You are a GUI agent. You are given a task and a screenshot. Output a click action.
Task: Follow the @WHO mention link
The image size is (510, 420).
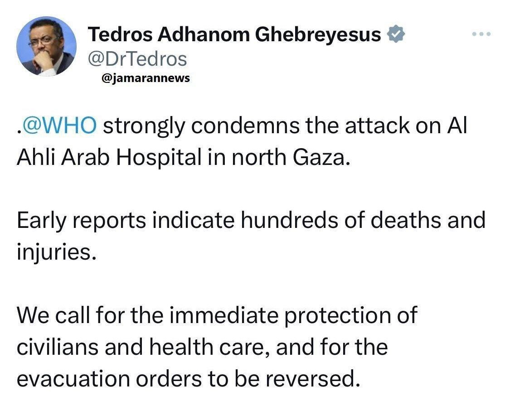58,126
